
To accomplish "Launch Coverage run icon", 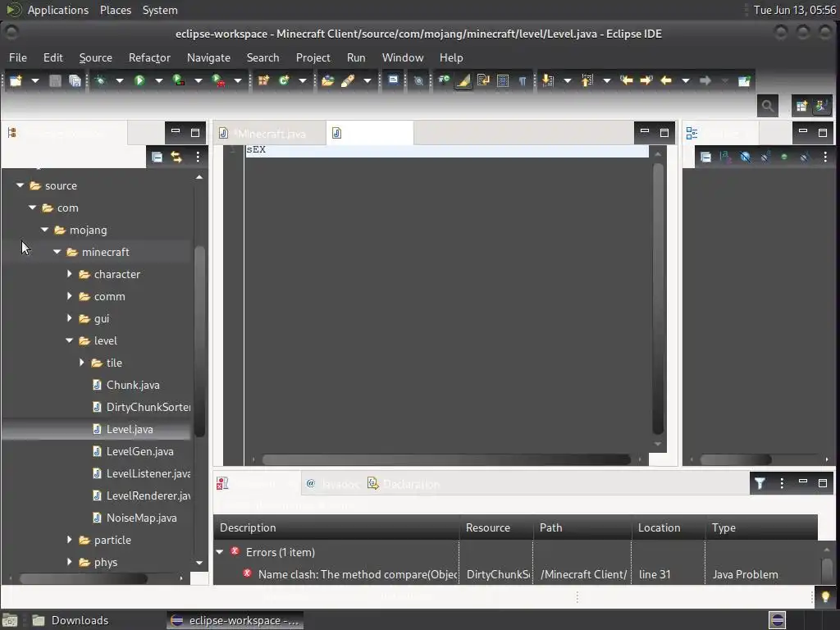I will pos(178,80).
